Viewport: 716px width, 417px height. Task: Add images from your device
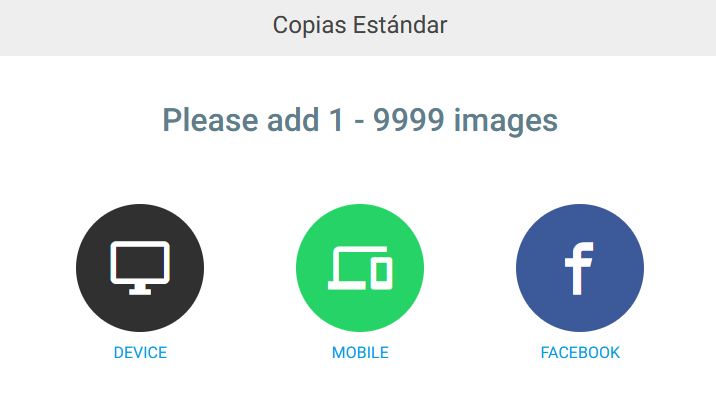tap(140, 268)
